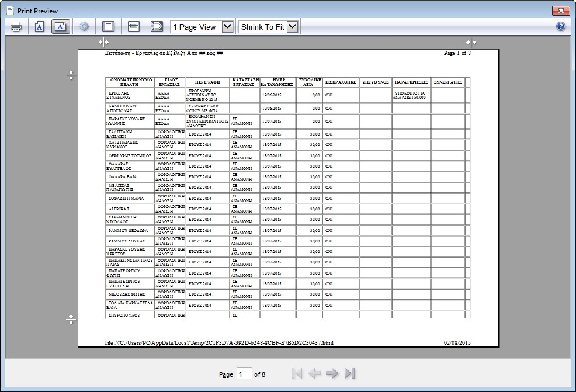Switch to Portrait orientation

(x=39, y=27)
